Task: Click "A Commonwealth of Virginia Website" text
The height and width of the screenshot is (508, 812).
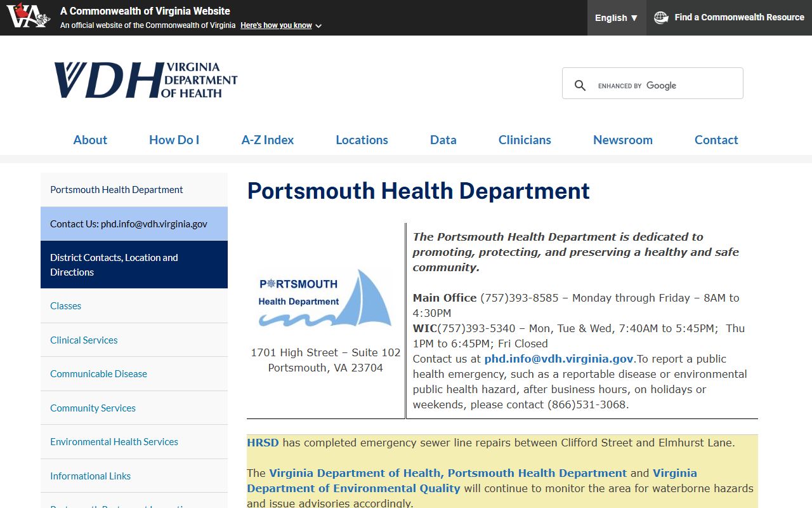Action: 145,11
